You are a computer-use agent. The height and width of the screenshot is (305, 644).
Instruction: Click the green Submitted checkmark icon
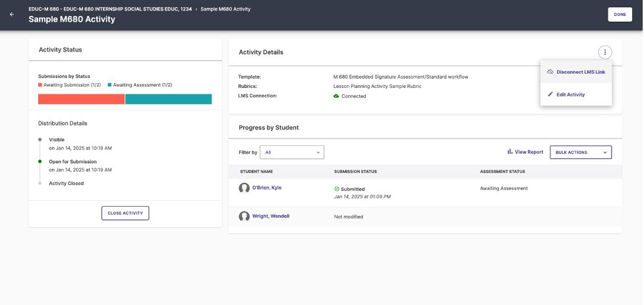(337, 189)
